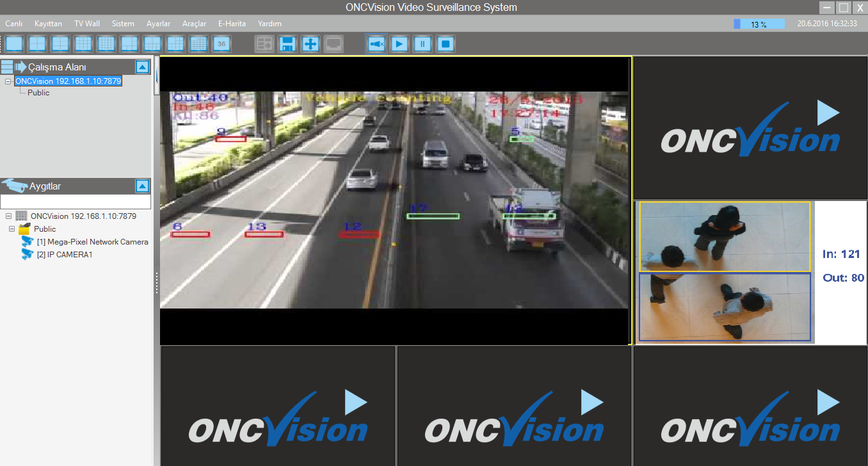Viewport: 868px width, 466px height.
Task: Open the Araçlar menu
Action: click(x=194, y=24)
